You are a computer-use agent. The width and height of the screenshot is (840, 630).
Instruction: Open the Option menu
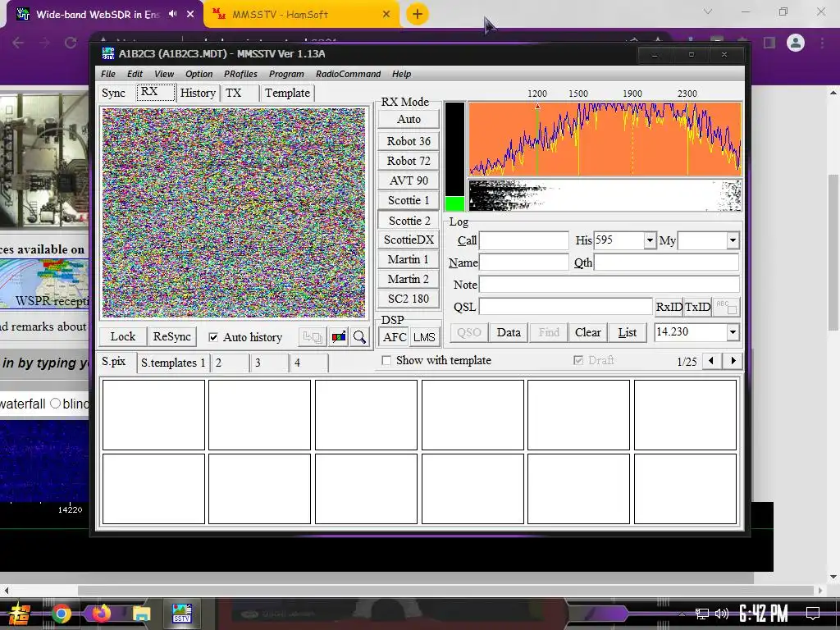point(199,74)
